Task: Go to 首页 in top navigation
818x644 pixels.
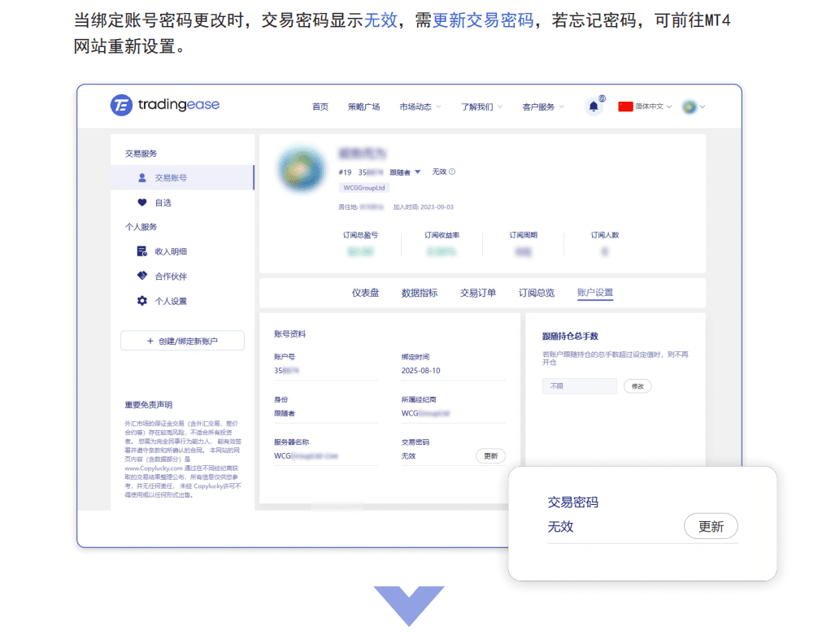Action: coord(320,107)
